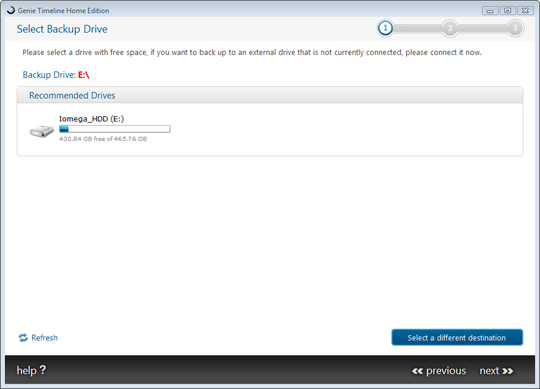
Task: Select the Iomega_HDD drive icon
Action: (42, 132)
